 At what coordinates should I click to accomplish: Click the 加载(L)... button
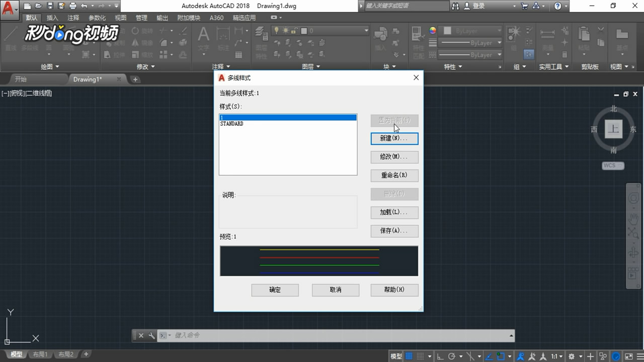tap(394, 212)
